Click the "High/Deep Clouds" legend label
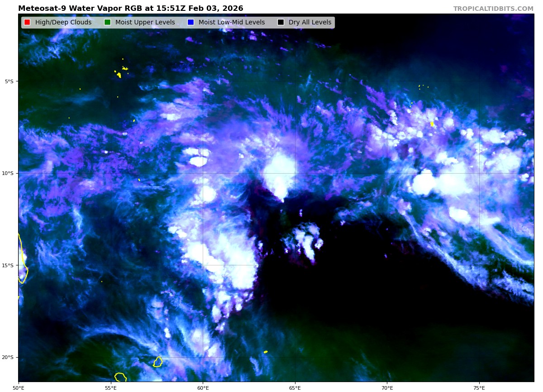Screen dimensions: 543x392 (x=63, y=23)
